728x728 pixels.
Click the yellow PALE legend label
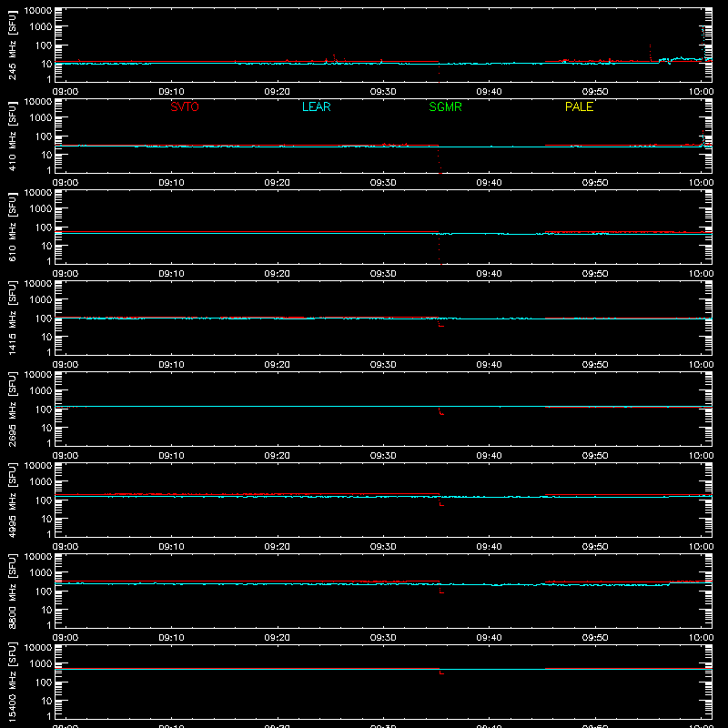[x=579, y=106]
